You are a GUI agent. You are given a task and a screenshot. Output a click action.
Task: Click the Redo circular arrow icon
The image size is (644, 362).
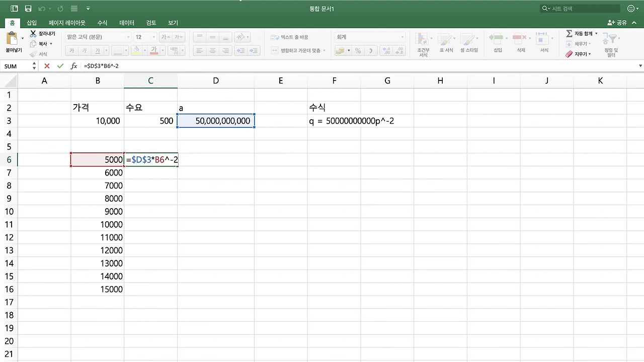click(60, 9)
